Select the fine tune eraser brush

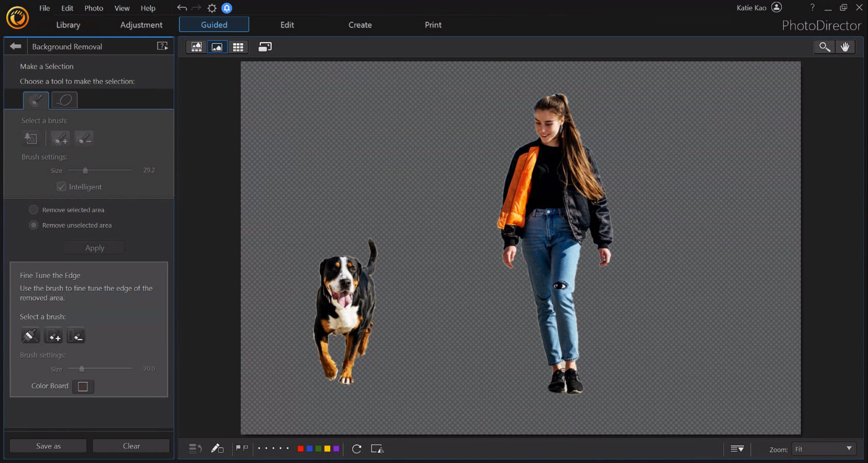click(x=76, y=336)
